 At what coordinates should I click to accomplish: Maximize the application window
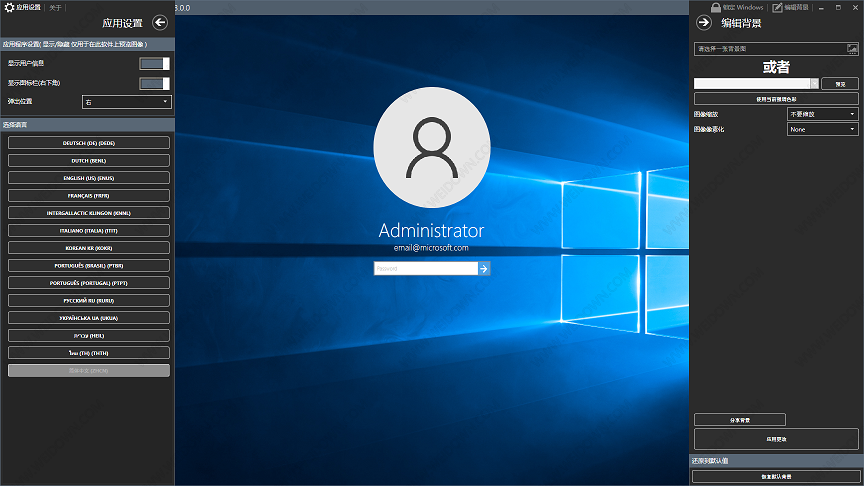pyautogui.click(x=838, y=8)
